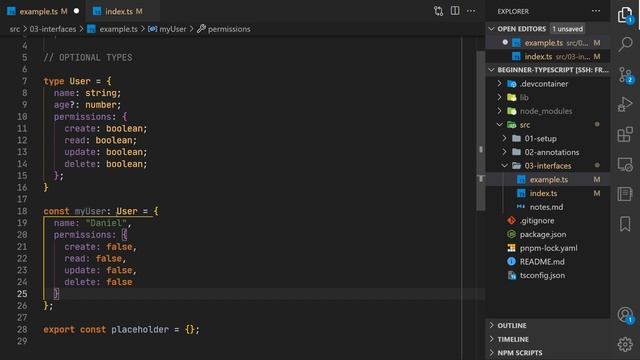Open Explorer panel More Actions ellipsis
Viewport: 640px width, 360px height.
tap(596, 11)
